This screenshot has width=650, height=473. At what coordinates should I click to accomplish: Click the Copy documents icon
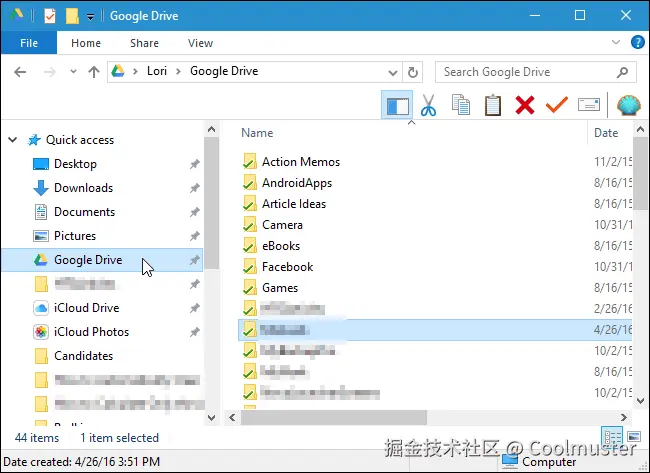pos(461,105)
